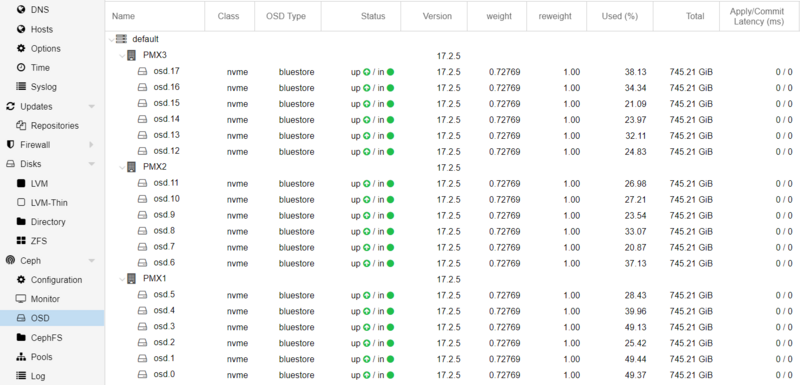Collapse the PMX3 host node
Screen dimensions: 800x385
tap(122, 55)
